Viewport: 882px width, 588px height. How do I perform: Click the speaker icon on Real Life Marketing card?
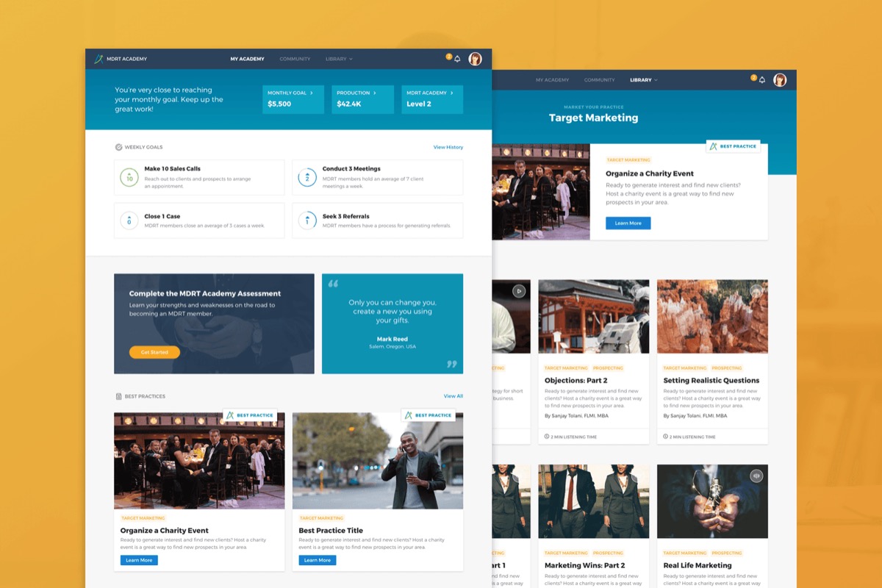click(x=756, y=476)
